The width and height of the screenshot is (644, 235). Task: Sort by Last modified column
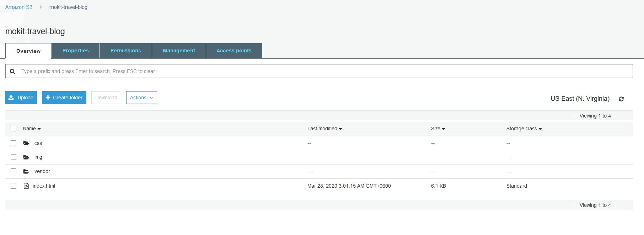[324, 129]
